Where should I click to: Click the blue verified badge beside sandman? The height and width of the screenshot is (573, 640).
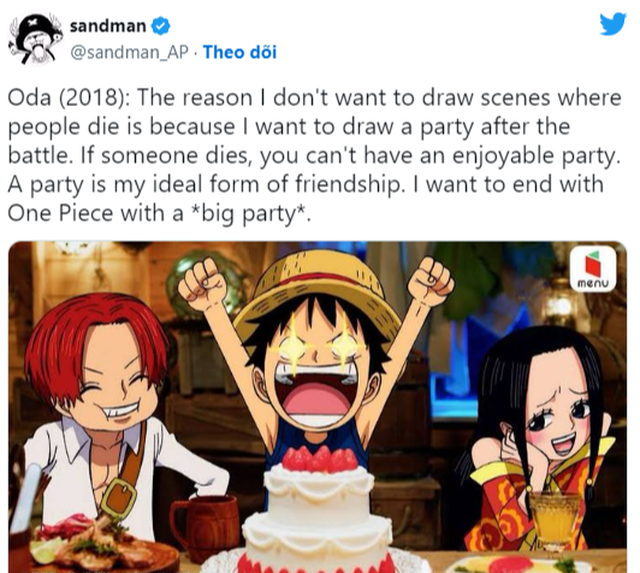pyautogui.click(x=161, y=26)
